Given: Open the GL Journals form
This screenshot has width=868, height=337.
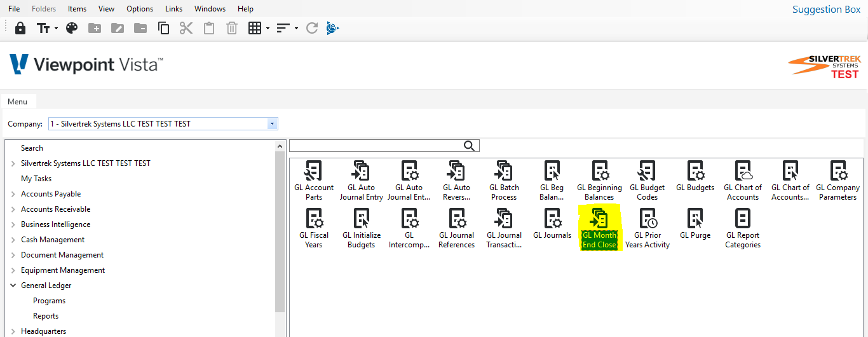Looking at the screenshot, I should click(x=552, y=224).
